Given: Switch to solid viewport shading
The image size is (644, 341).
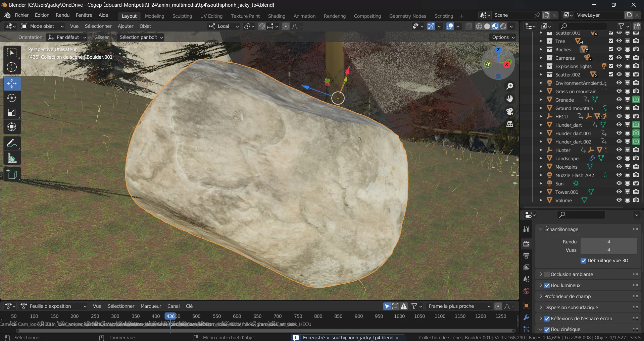Looking at the screenshot, I should tap(487, 26).
